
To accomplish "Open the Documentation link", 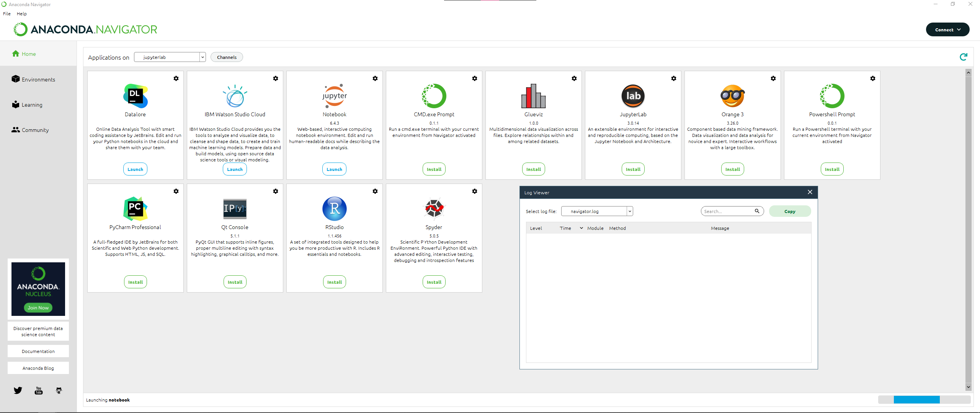I will click(x=38, y=351).
